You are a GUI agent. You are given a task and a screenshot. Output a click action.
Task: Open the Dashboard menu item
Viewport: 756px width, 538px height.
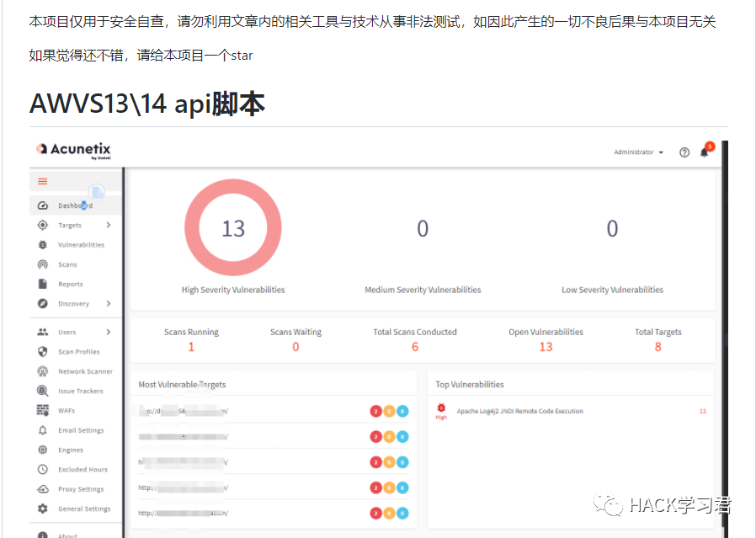point(76,205)
